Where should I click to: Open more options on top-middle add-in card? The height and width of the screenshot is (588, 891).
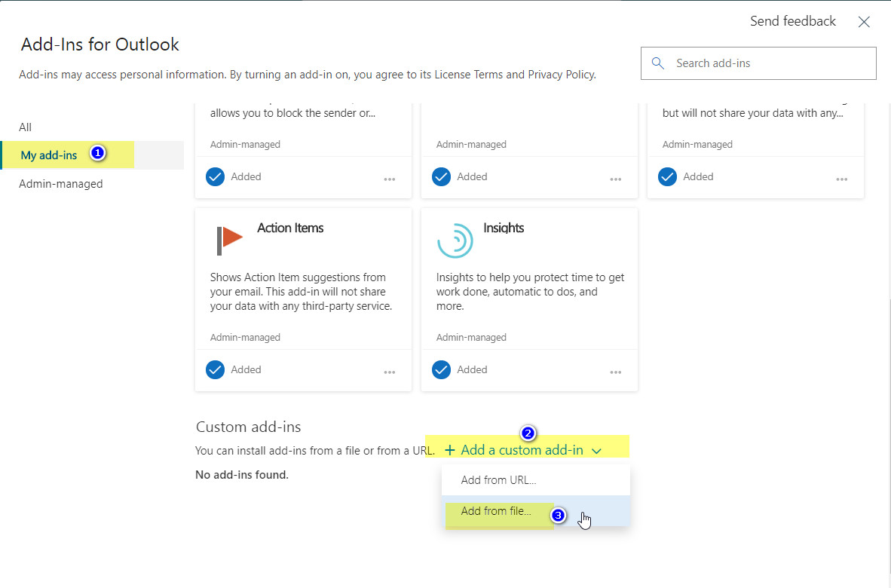click(x=615, y=179)
